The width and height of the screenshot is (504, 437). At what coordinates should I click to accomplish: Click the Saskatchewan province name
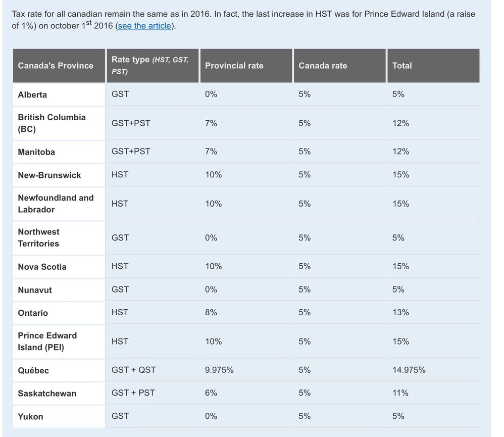pos(47,394)
